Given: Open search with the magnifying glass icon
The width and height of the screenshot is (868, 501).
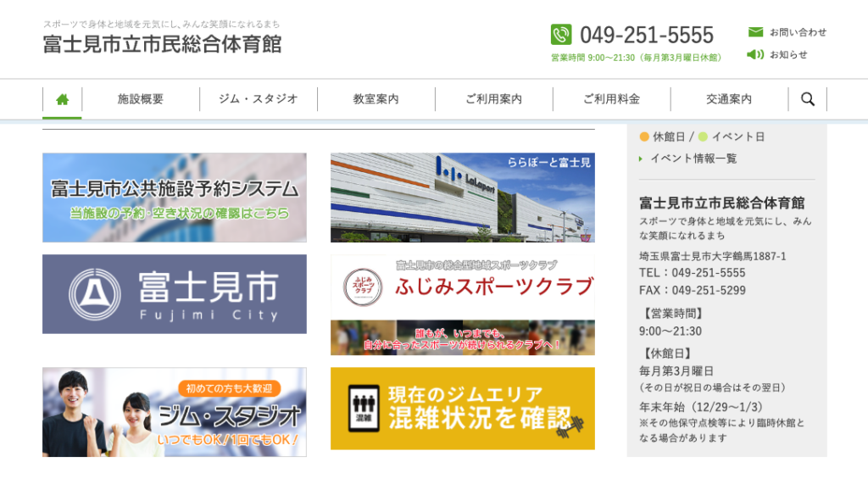Looking at the screenshot, I should tap(807, 99).
